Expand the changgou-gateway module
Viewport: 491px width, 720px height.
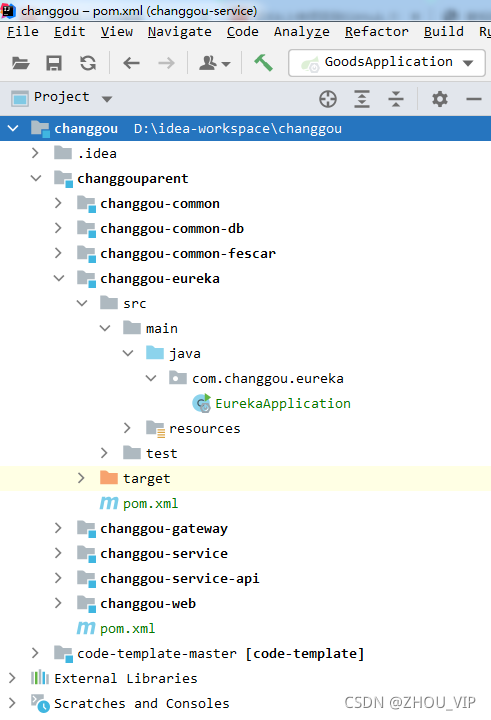58,528
